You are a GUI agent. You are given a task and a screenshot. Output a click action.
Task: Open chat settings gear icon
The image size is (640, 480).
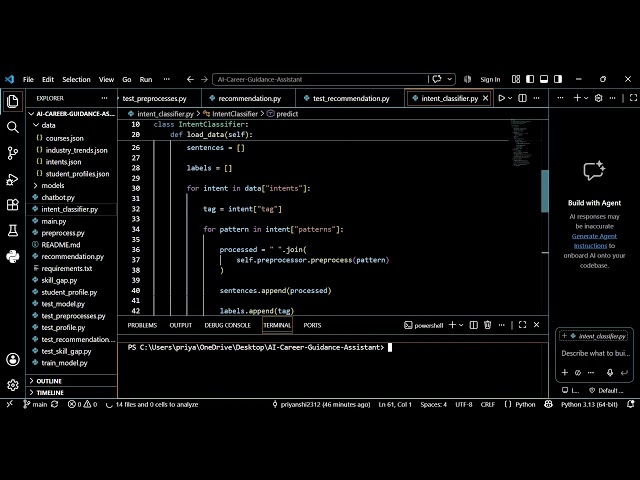598,98
